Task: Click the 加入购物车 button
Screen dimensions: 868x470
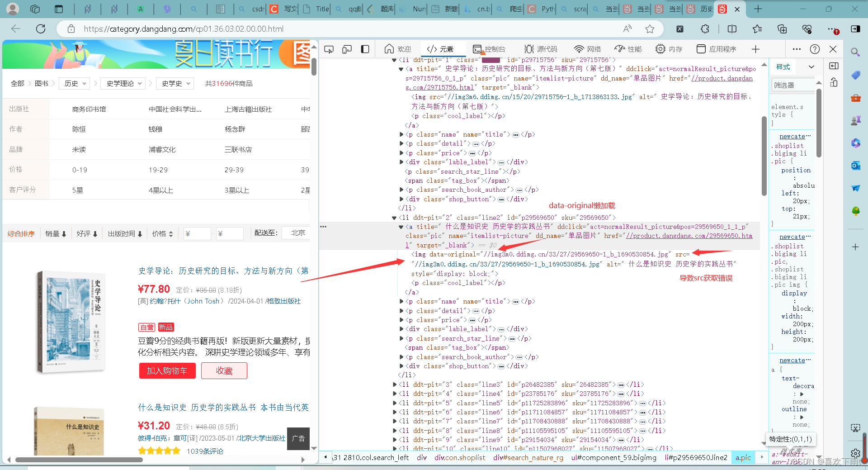Action: point(167,370)
